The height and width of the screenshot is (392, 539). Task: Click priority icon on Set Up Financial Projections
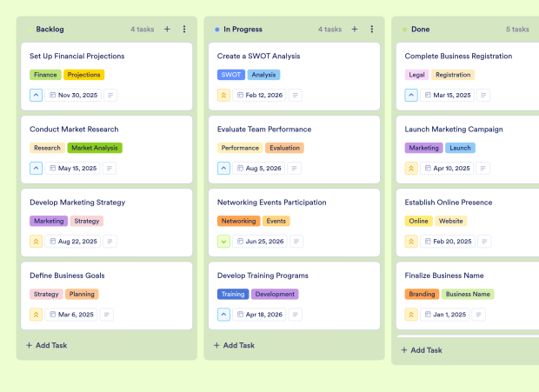coord(36,96)
